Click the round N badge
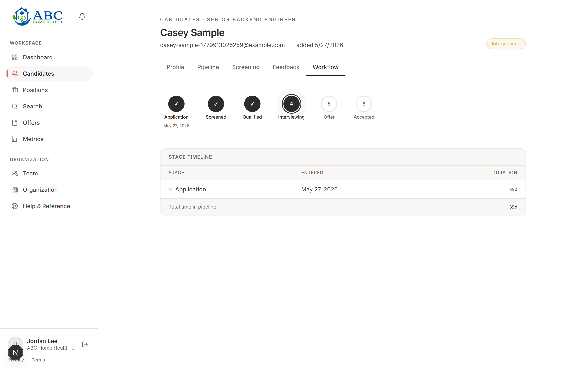588x368 pixels. [15, 352]
